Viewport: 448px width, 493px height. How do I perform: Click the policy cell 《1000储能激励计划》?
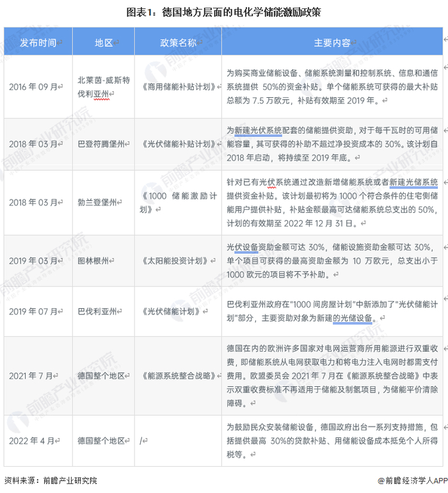(179, 203)
